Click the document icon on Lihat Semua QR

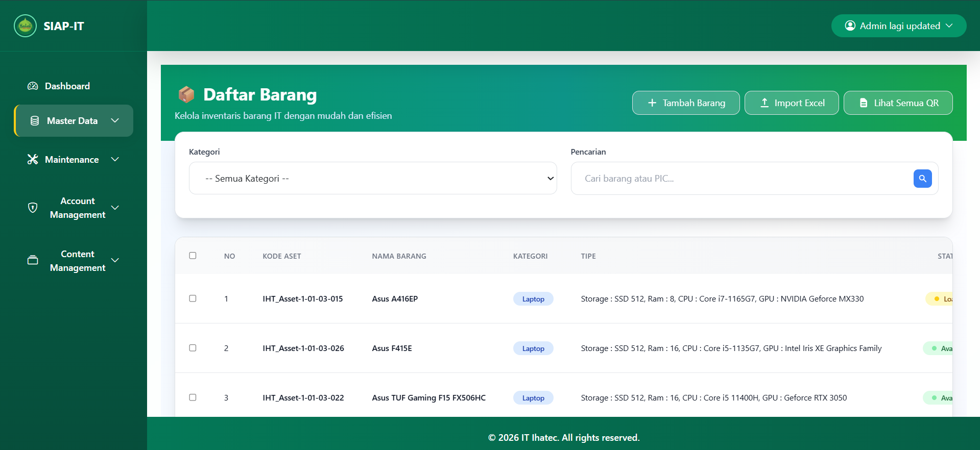[x=864, y=103]
